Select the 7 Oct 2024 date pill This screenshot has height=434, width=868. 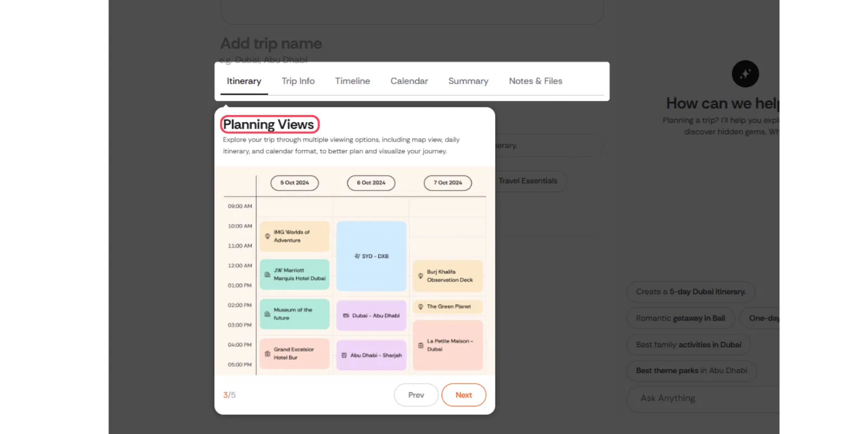click(448, 183)
